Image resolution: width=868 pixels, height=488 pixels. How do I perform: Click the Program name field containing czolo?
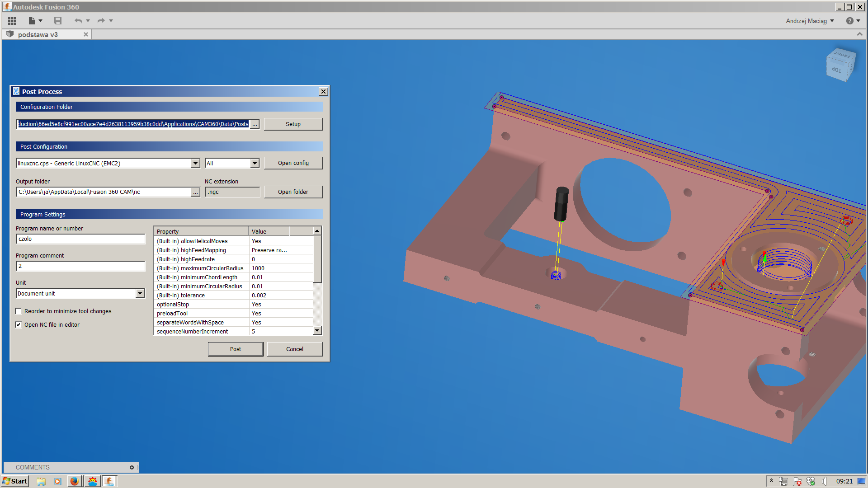(x=80, y=239)
